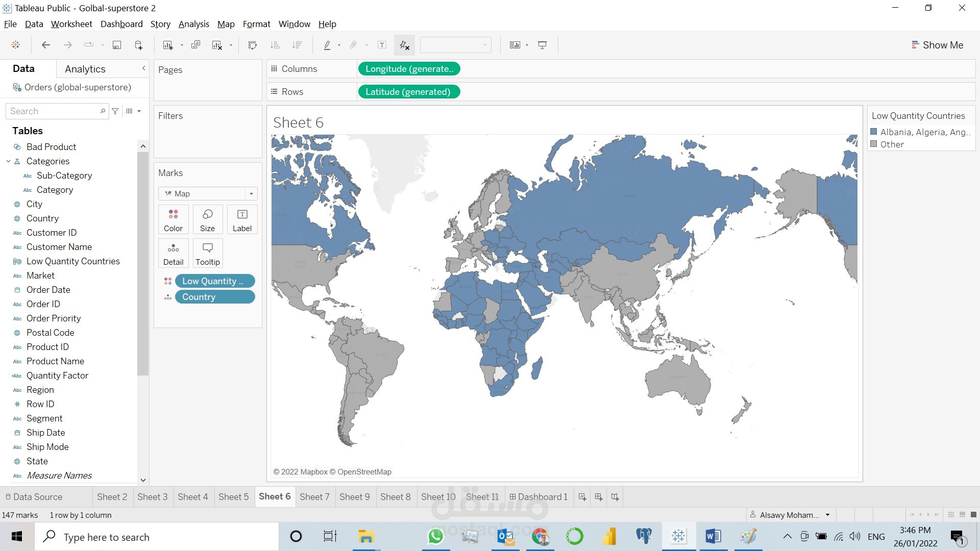The image size is (980, 551).
Task: Click Duplicate sheet toolbar icon
Action: tap(195, 45)
